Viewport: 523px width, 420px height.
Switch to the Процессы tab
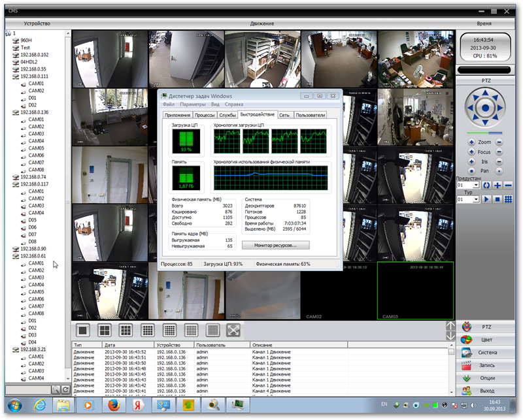pos(205,115)
